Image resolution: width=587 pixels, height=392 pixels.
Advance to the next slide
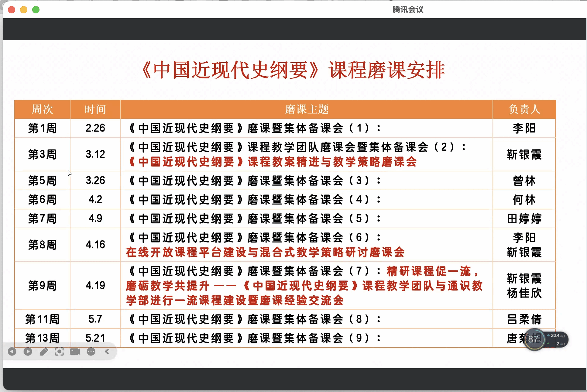(x=28, y=352)
